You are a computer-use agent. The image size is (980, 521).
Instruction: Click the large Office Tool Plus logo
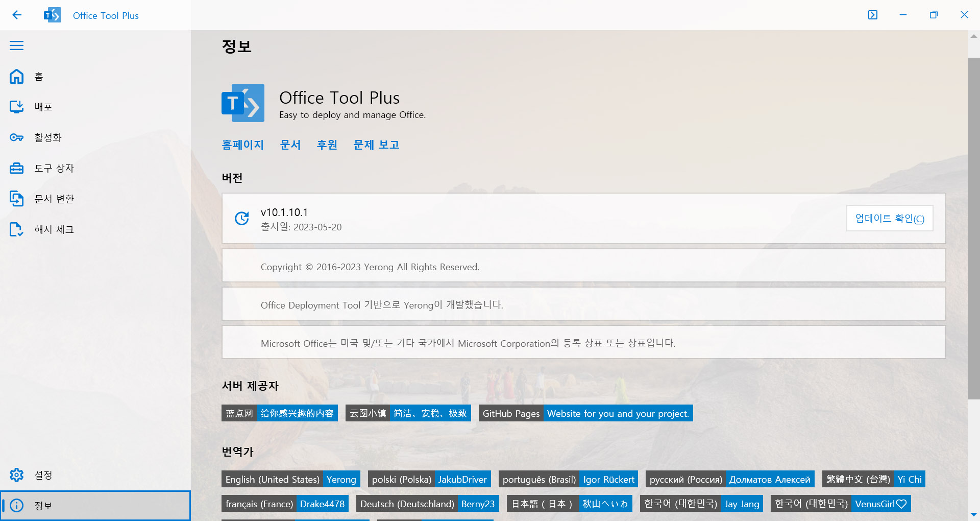pos(243,103)
